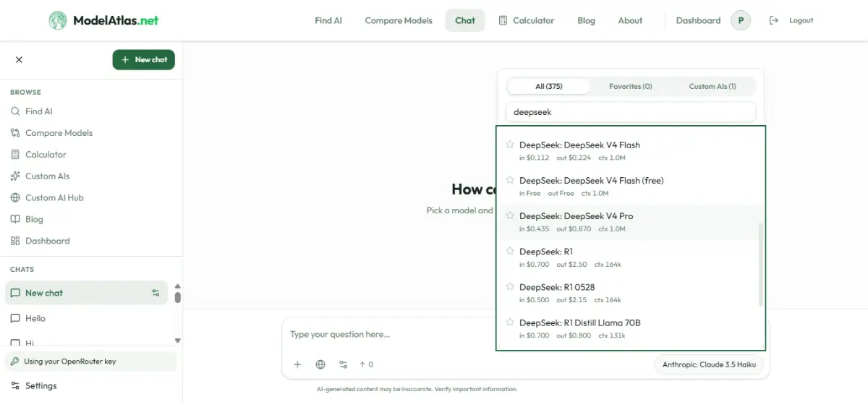Select model DeepSeek: R1
The width and height of the screenshot is (868, 402).
628,257
